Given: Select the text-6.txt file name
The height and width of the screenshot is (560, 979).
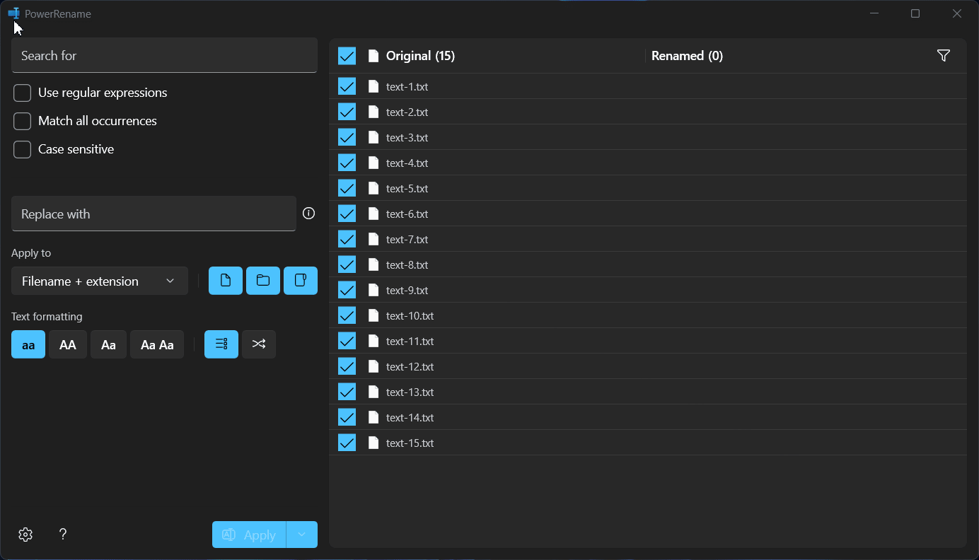Looking at the screenshot, I should 407,214.
